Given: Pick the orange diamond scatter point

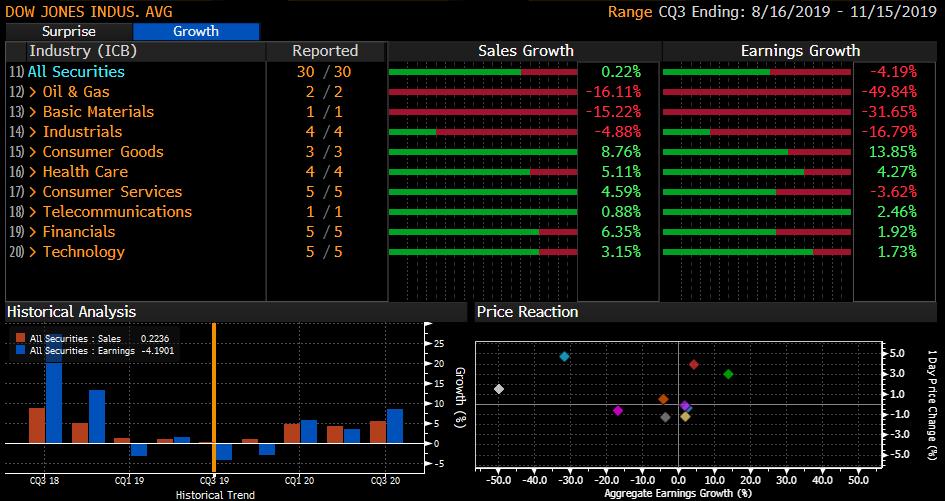Looking at the screenshot, I should tap(663, 399).
